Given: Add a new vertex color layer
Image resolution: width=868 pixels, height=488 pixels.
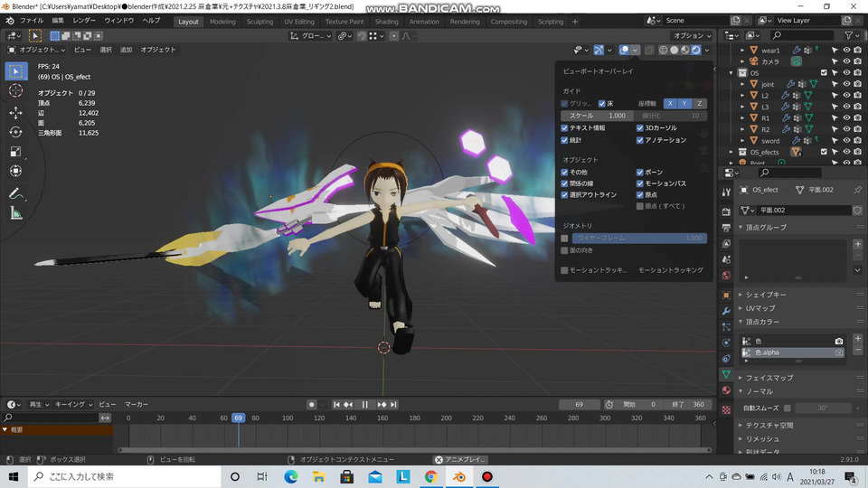Looking at the screenshot, I should tap(857, 339).
